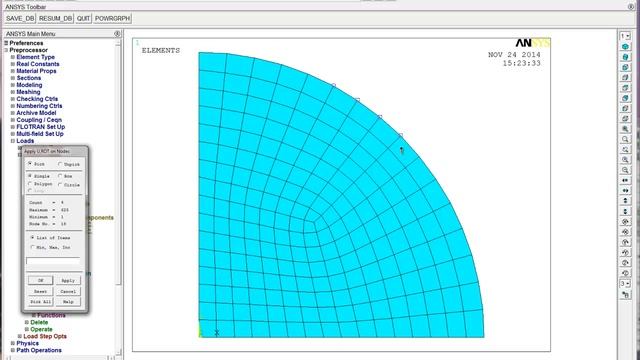Image resolution: width=640 pixels, height=360 pixels.
Task: Confirm picking dialog with OK
Action: point(40,280)
